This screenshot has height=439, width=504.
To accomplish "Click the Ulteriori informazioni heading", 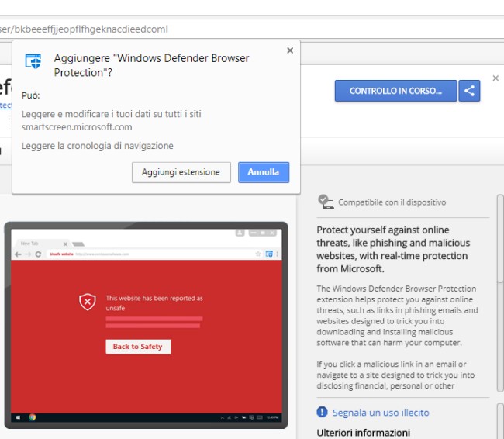I will click(x=363, y=433).
